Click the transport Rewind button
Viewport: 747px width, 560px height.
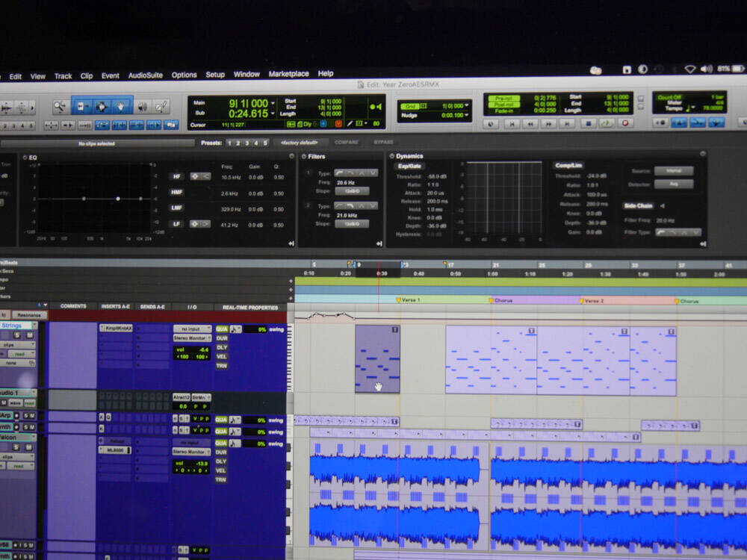point(530,124)
